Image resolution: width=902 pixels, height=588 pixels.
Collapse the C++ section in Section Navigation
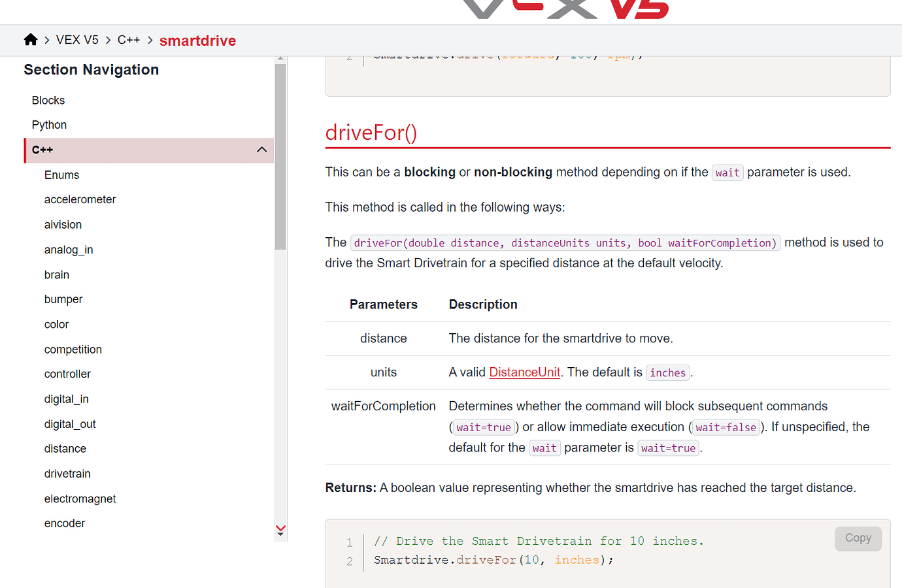261,150
